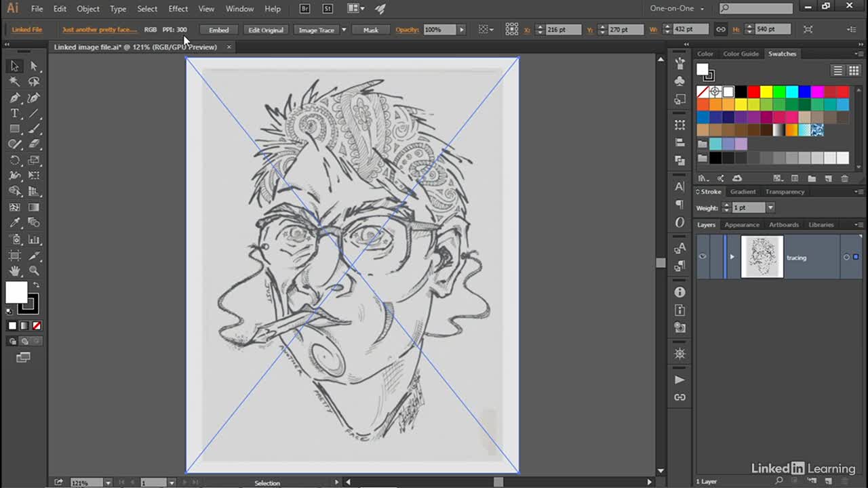Select the Gradient tool
The image size is (868, 488).
[x=34, y=207]
